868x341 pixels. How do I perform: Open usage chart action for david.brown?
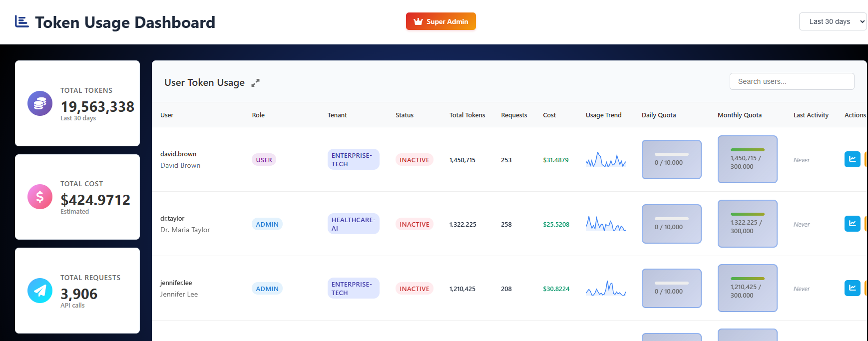(852, 159)
